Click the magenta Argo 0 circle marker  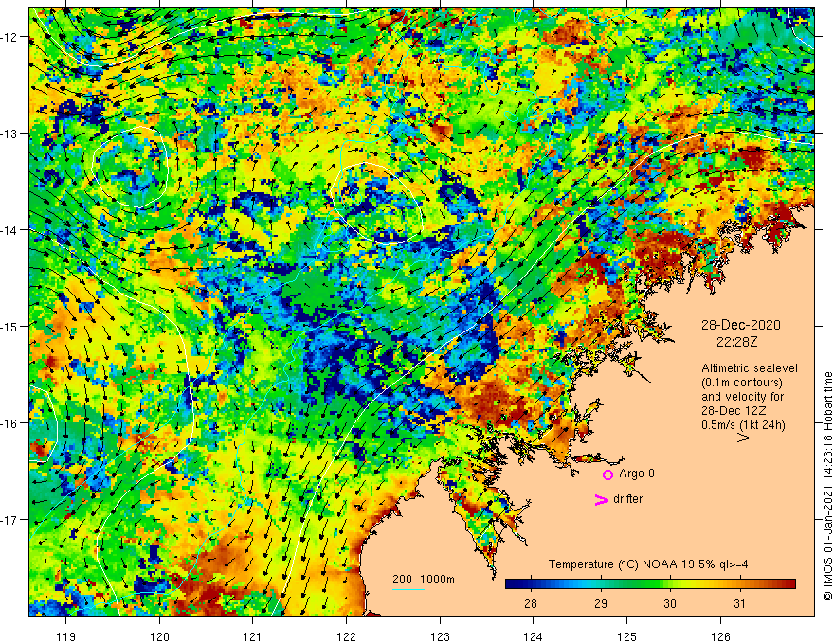607,474
